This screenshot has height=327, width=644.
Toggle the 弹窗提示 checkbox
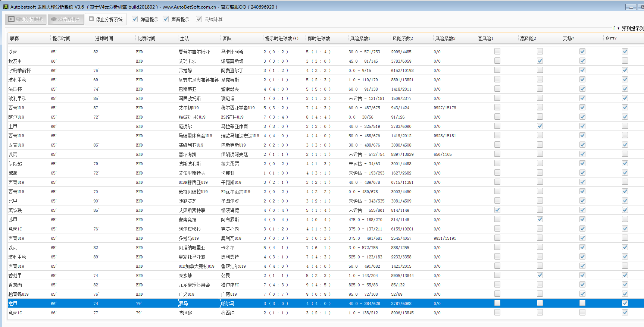(x=135, y=19)
